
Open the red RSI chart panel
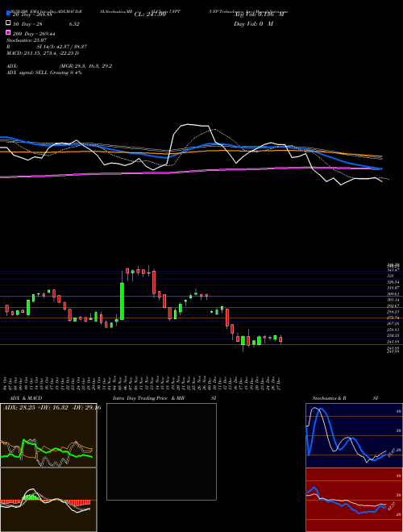click(354, 500)
